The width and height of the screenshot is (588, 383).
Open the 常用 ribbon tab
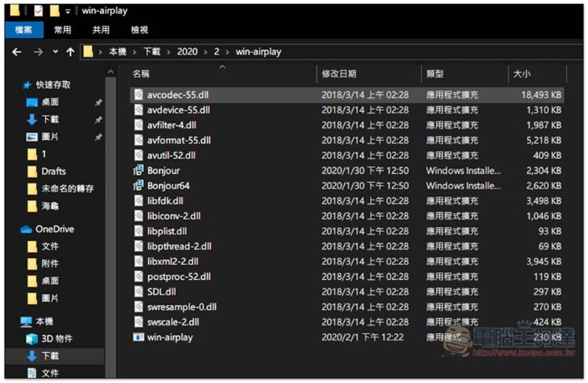(x=62, y=29)
